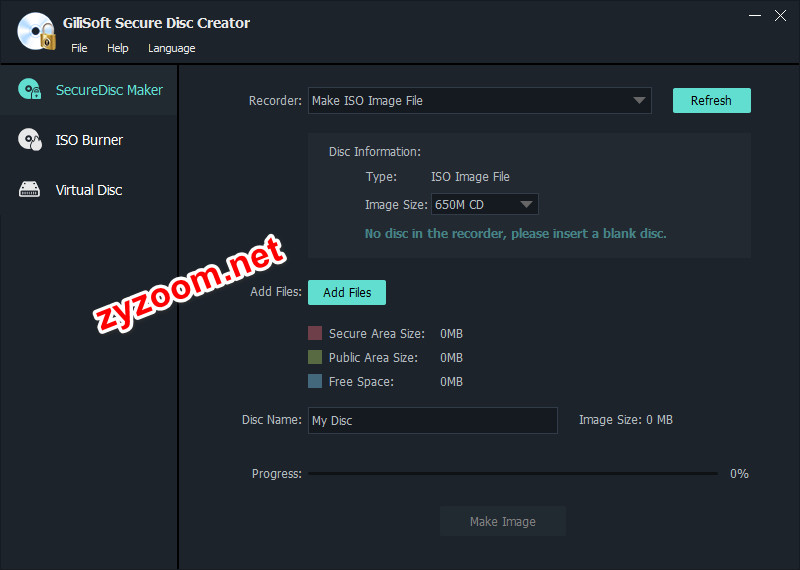This screenshot has height=570, width=800.
Task: Close the application window
Action: coord(781,16)
